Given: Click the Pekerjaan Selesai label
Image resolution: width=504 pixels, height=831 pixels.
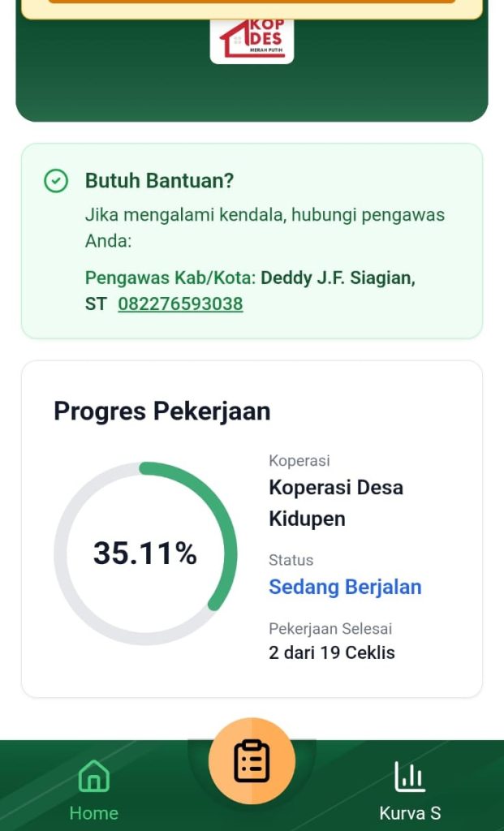Looking at the screenshot, I should tap(330, 629).
